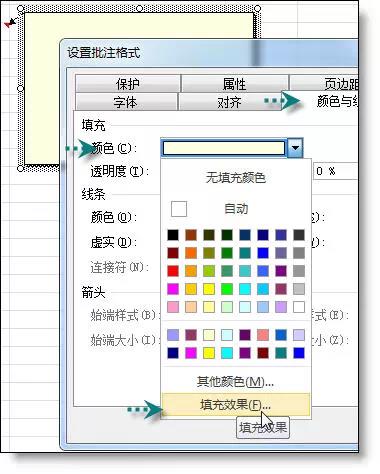Choose the lime color swatch
The width and height of the screenshot is (380, 474).
click(209, 271)
